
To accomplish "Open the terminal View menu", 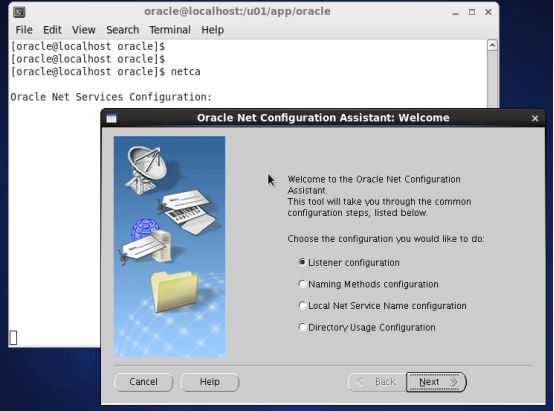I will click(84, 30).
